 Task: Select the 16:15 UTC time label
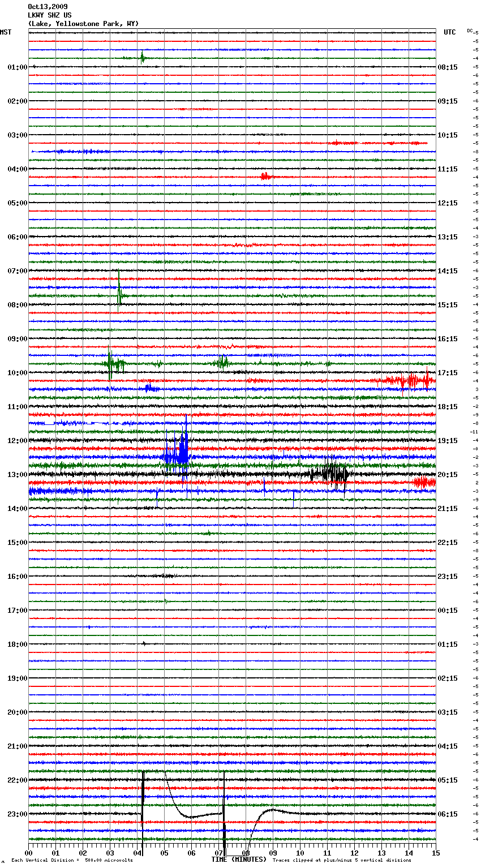(x=448, y=339)
